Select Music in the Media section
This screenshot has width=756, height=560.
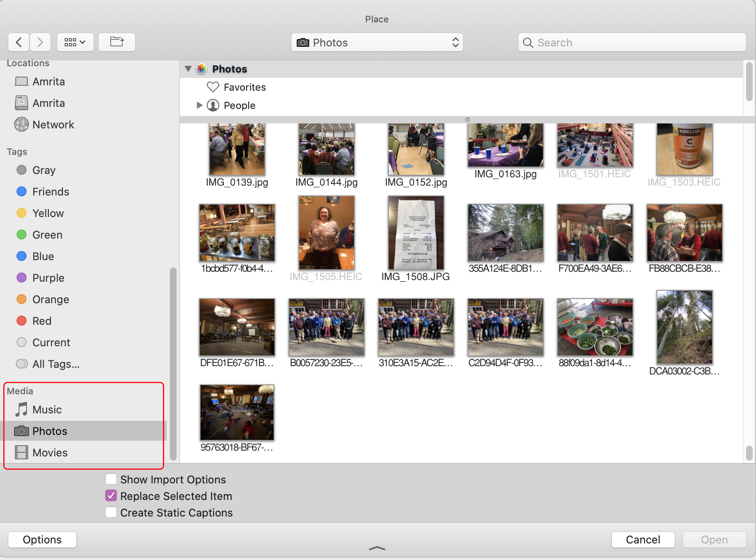pyautogui.click(x=47, y=409)
